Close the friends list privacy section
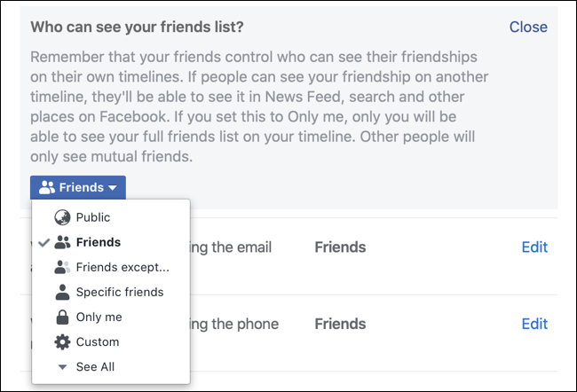The height and width of the screenshot is (392, 577). (528, 27)
